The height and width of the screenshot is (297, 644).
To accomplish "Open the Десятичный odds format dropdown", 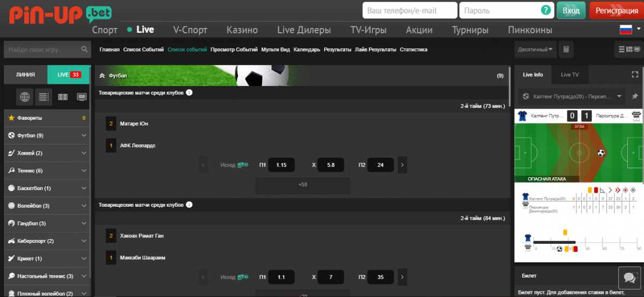I will pyautogui.click(x=536, y=49).
